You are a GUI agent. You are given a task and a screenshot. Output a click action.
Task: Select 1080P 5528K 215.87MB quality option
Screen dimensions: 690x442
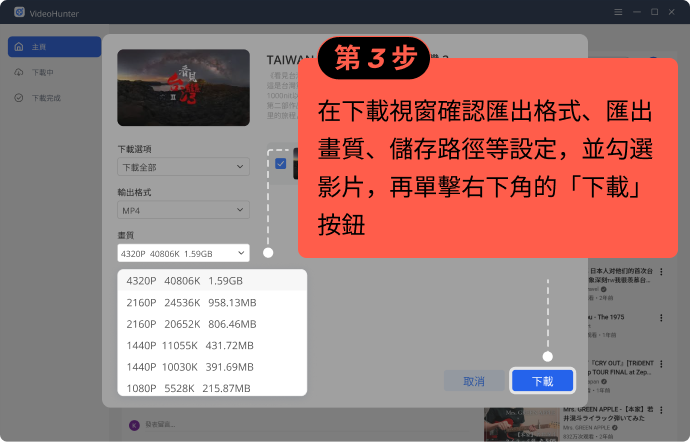(x=212, y=388)
